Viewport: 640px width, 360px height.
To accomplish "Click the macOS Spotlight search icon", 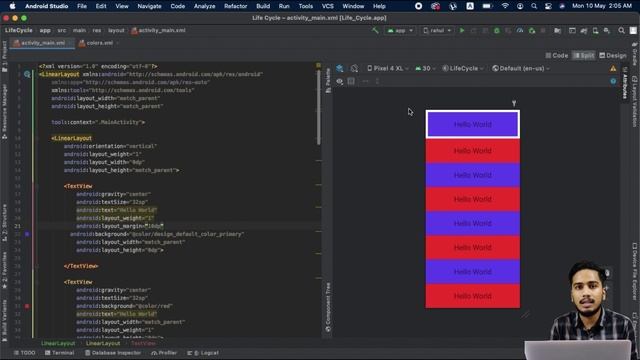I will (534, 6).
